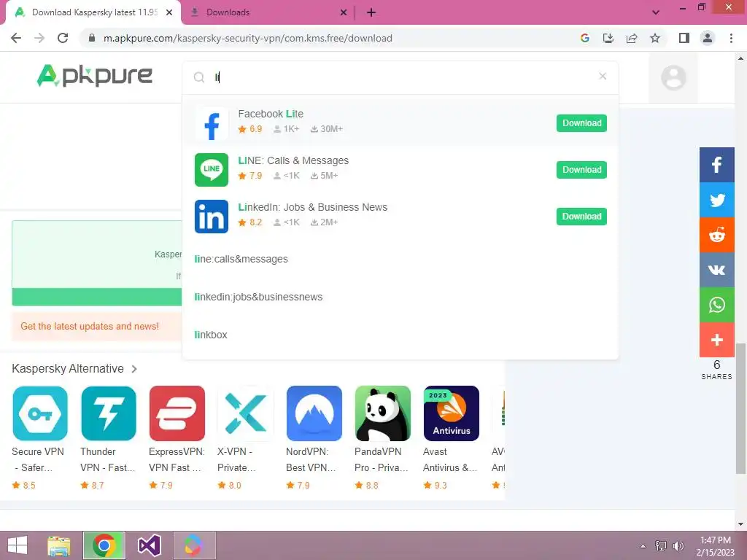Open Visual Studio from taskbar
Screen dimensions: 747x560
(149, 545)
